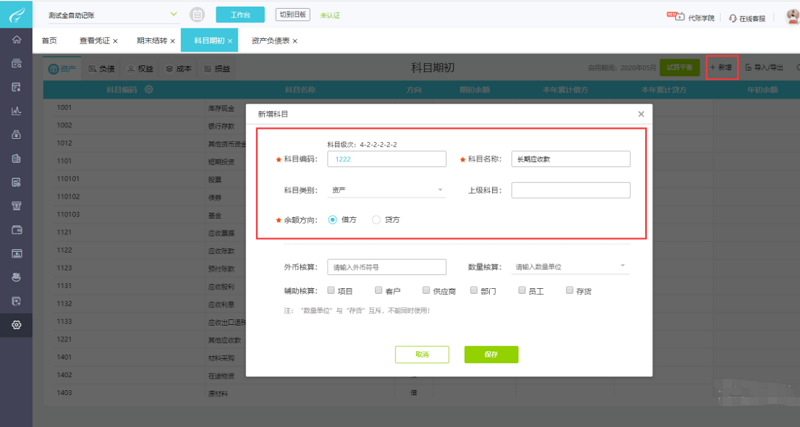Click the 未认证 link
Viewport: 800px width, 427px height.
[x=330, y=15]
